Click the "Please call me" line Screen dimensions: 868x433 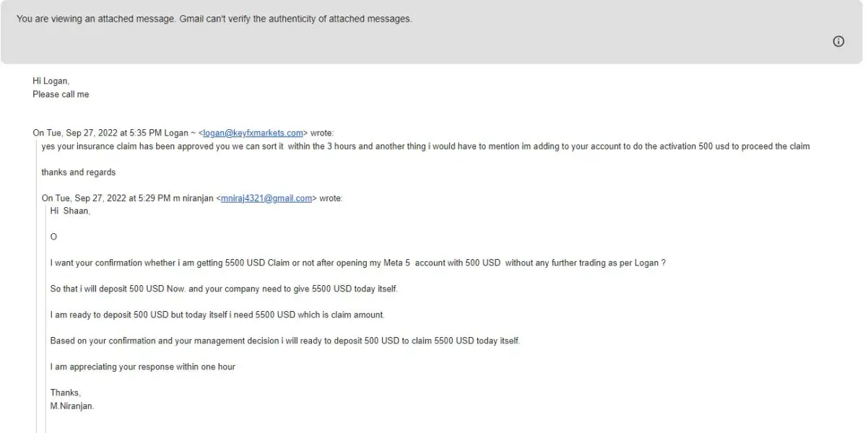click(61, 95)
